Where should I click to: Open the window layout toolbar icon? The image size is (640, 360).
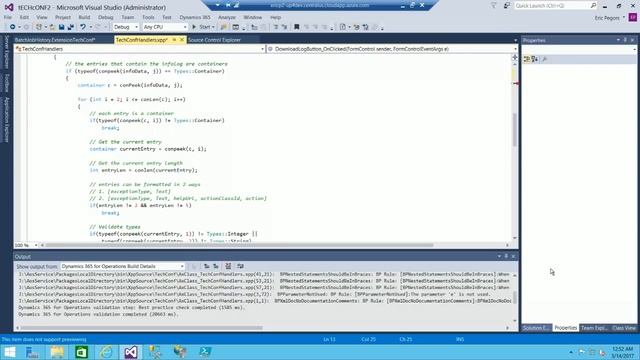(236, 27)
